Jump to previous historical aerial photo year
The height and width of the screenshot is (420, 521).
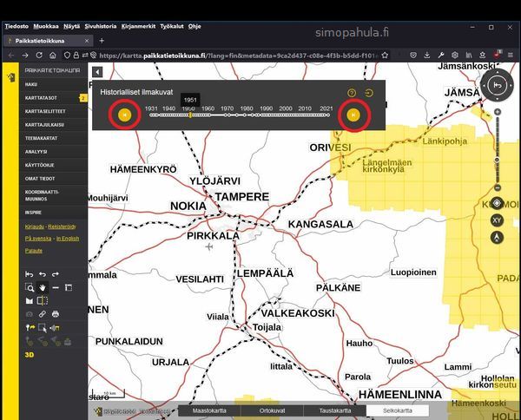(x=125, y=115)
